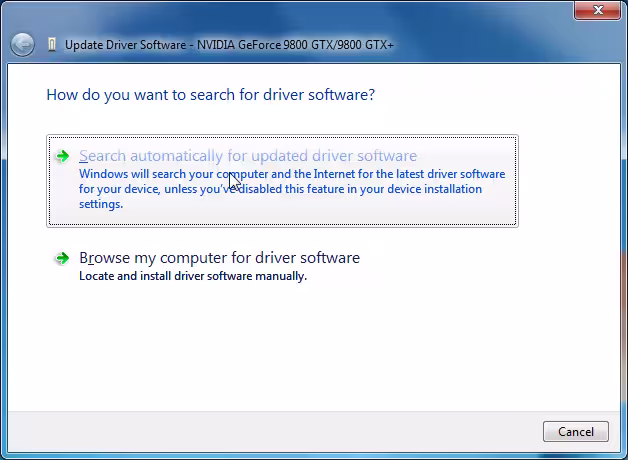Close the Update Driver Software window
Screen dimensions: 628x460
[x=598, y=10]
